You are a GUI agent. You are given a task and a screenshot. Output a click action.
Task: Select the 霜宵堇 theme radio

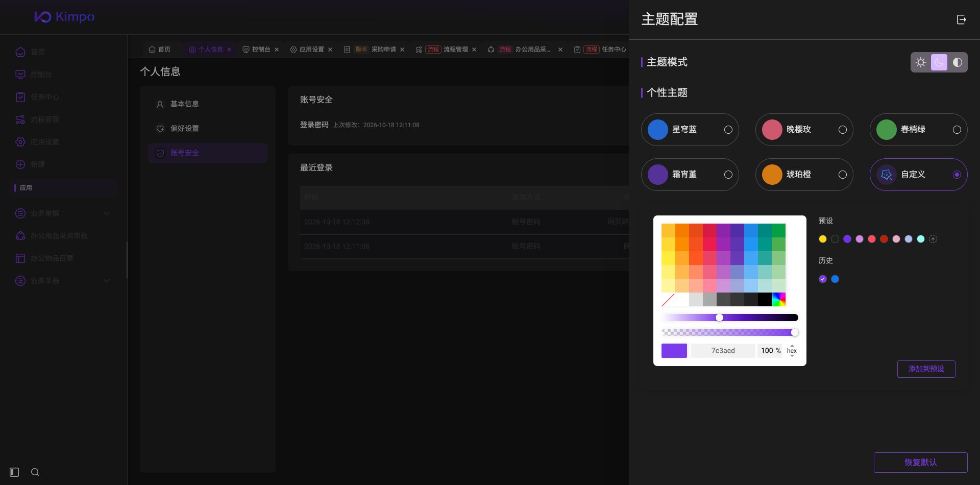pyautogui.click(x=728, y=175)
